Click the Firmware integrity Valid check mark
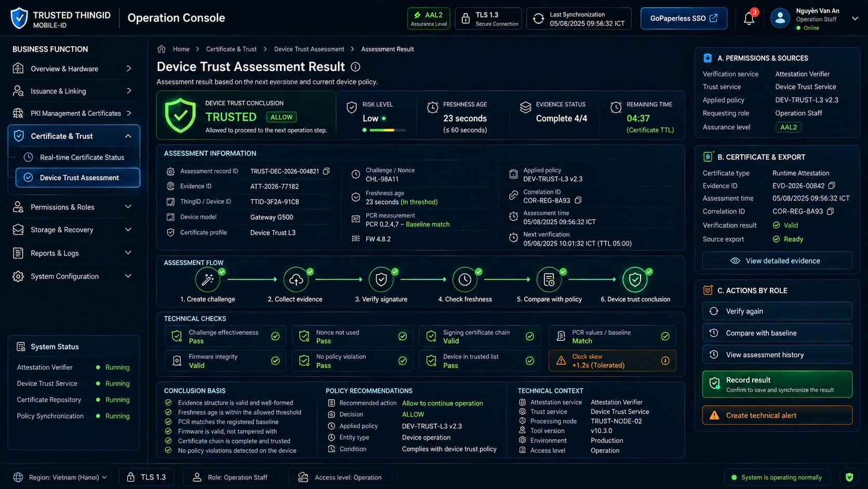Screen dimensions: 868x489 pyautogui.click(x=275, y=361)
